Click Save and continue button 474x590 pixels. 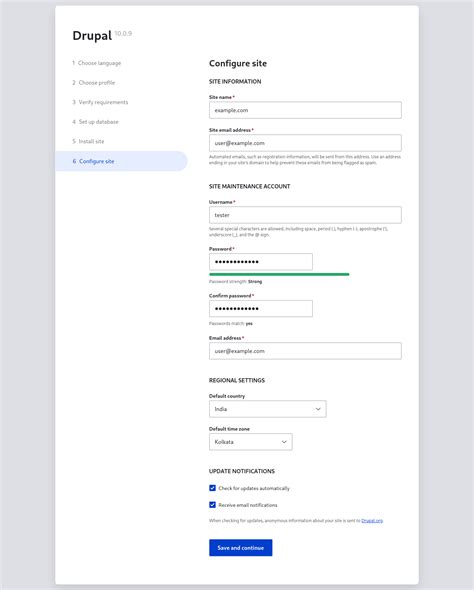pos(241,548)
